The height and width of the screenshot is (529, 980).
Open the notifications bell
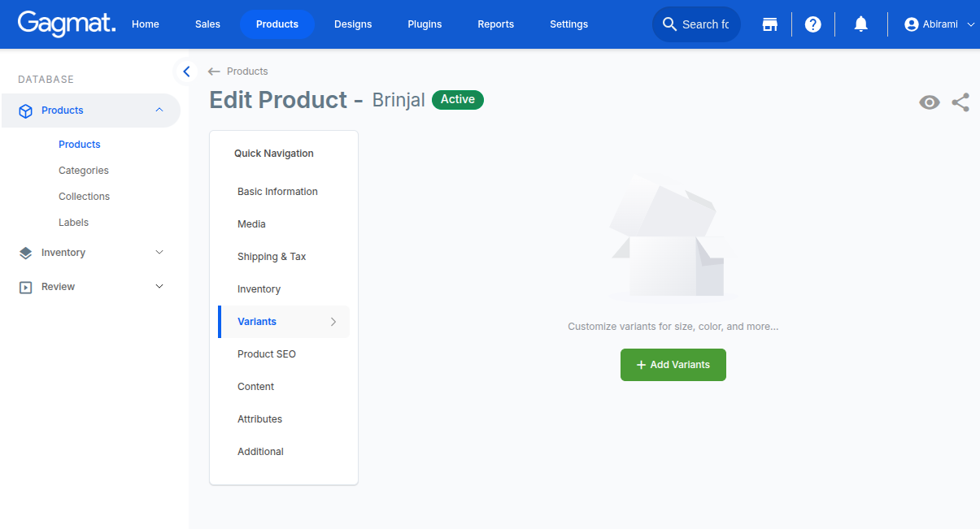[x=860, y=24]
